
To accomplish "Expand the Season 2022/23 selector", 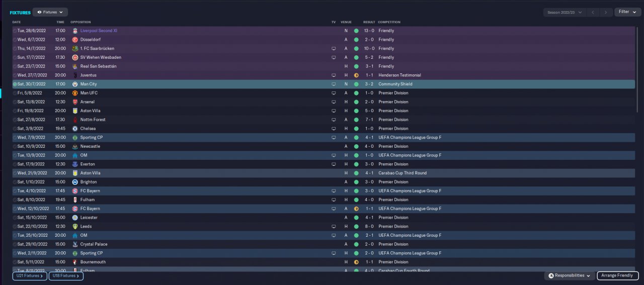I will pyautogui.click(x=565, y=12).
